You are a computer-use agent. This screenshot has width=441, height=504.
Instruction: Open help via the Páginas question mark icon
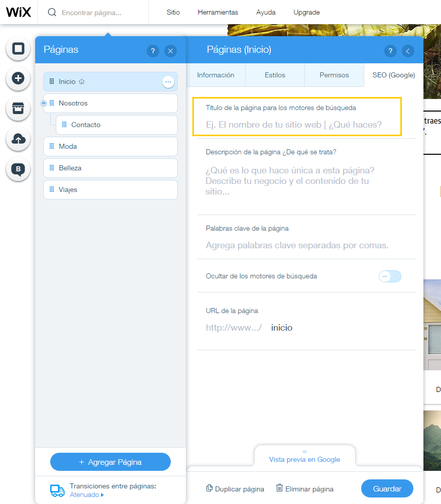[153, 51]
